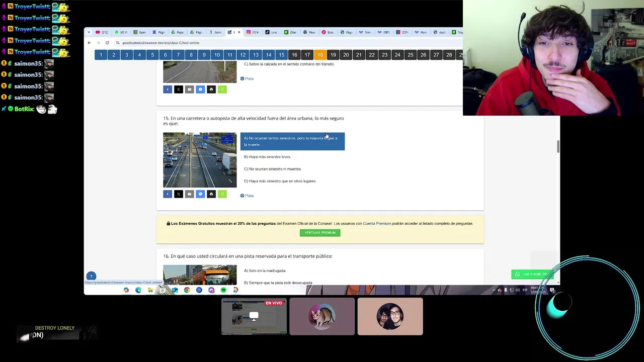Close the active practicatest tab
The height and width of the screenshot is (362, 644).
point(239,32)
